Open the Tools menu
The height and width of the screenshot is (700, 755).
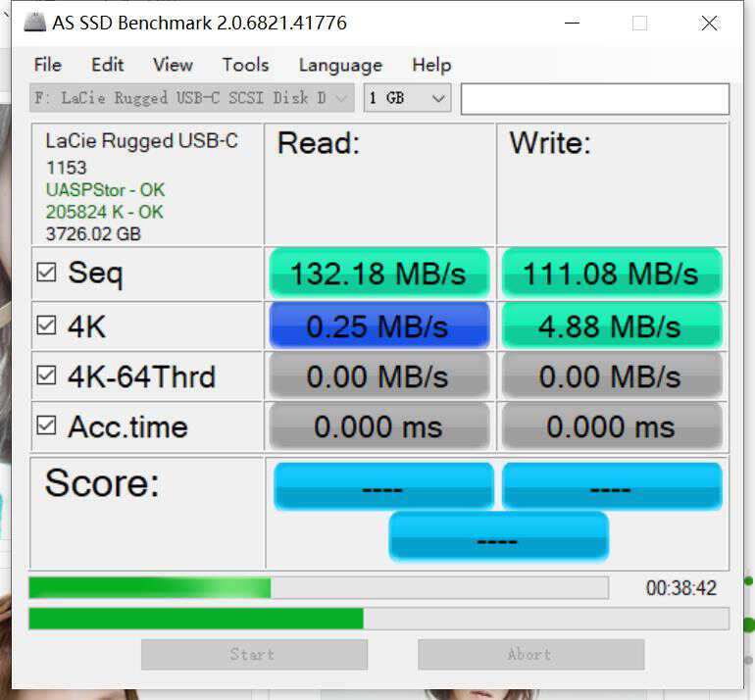(245, 65)
